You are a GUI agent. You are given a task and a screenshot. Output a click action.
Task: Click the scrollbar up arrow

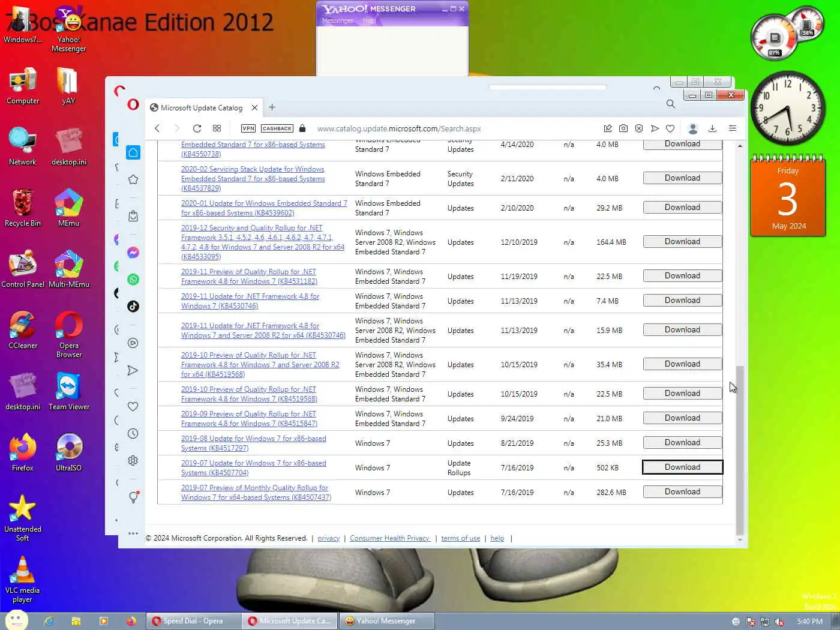tap(740, 146)
